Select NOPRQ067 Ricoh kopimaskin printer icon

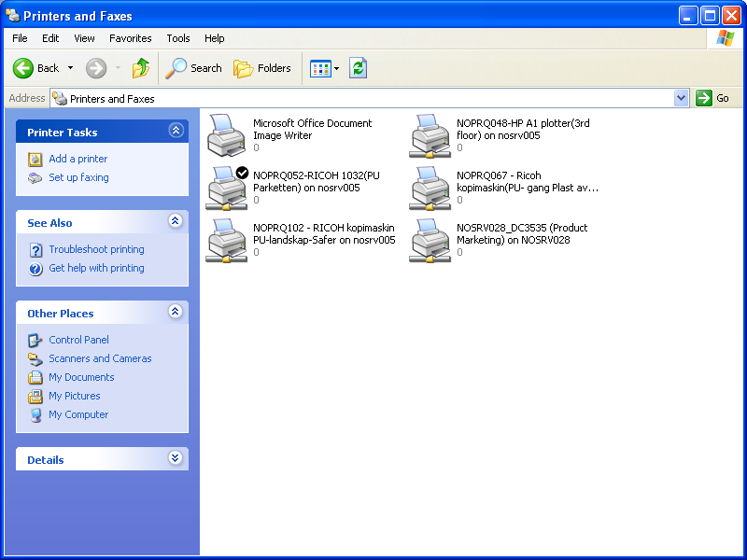tap(430, 187)
